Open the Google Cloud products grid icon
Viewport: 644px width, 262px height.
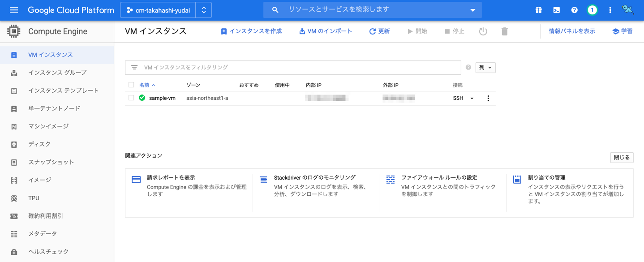pos(538,9)
